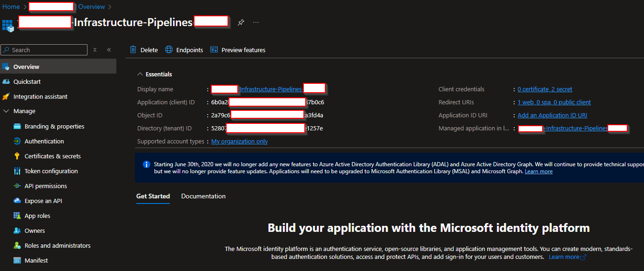Open the Managed application Infrastructure-Pipelines link

pos(573,128)
